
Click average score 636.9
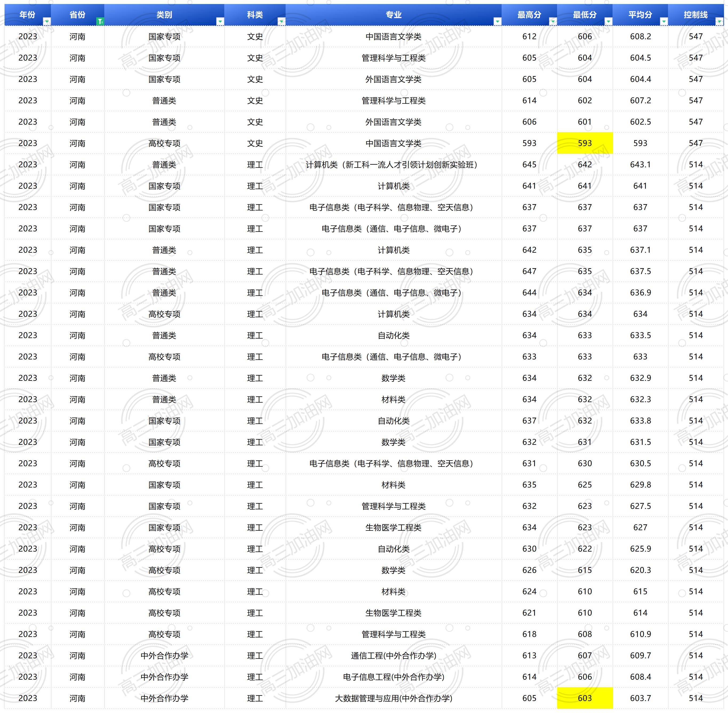click(640, 292)
